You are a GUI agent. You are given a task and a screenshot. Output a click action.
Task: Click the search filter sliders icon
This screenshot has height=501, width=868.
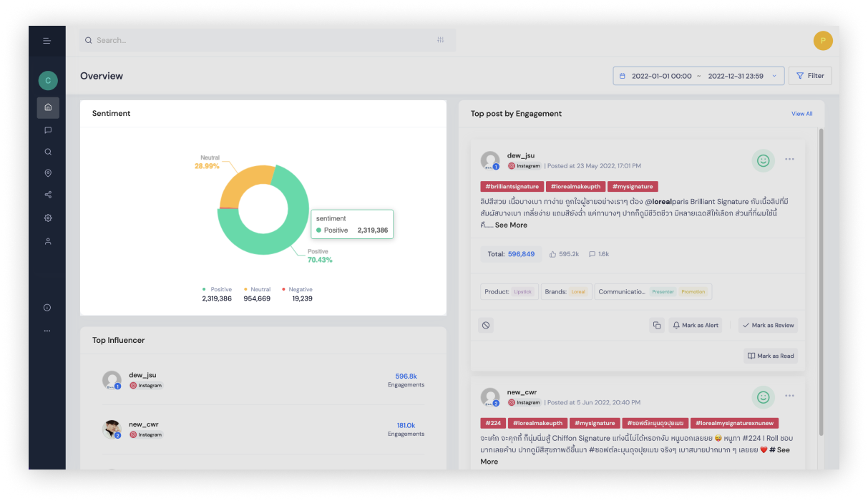tap(440, 40)
